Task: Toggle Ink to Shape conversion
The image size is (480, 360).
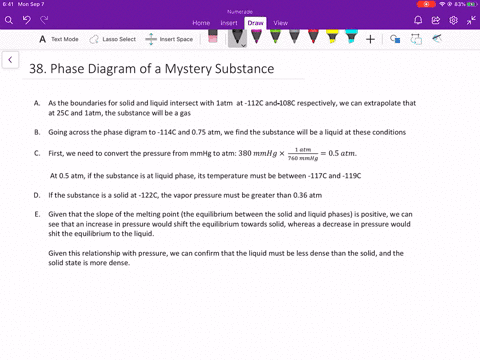Action: (416, 39)
